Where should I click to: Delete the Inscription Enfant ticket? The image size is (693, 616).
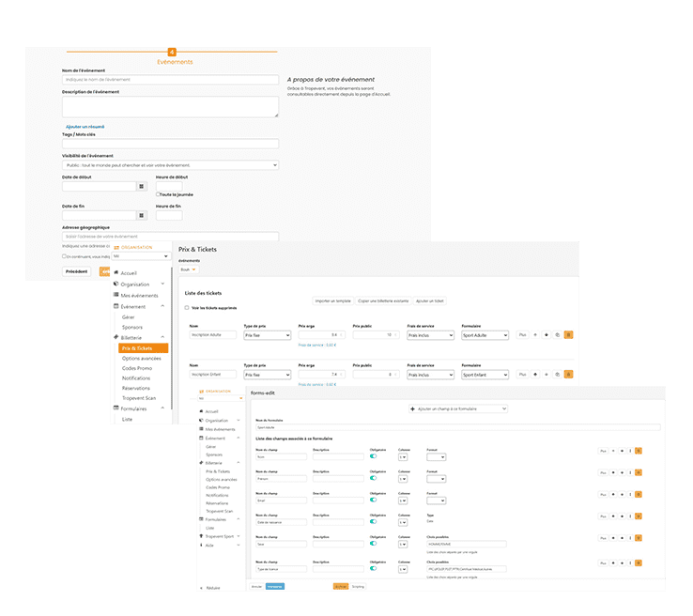(568, 375)
